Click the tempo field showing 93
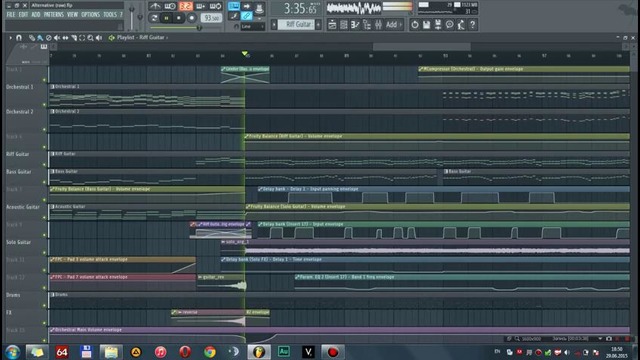Screen dimensions: 640x360 (211, 18)
